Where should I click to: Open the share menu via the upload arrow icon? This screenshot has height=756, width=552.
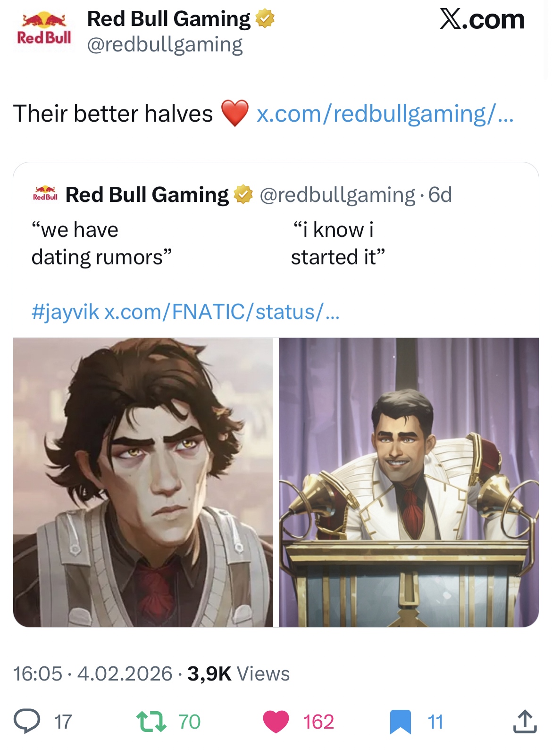(x=525, y=721)
